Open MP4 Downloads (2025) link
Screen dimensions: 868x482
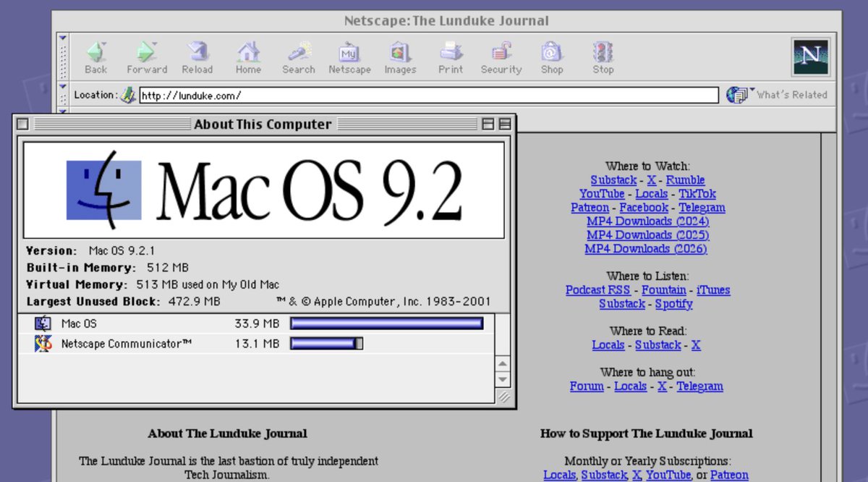point(648,235)
